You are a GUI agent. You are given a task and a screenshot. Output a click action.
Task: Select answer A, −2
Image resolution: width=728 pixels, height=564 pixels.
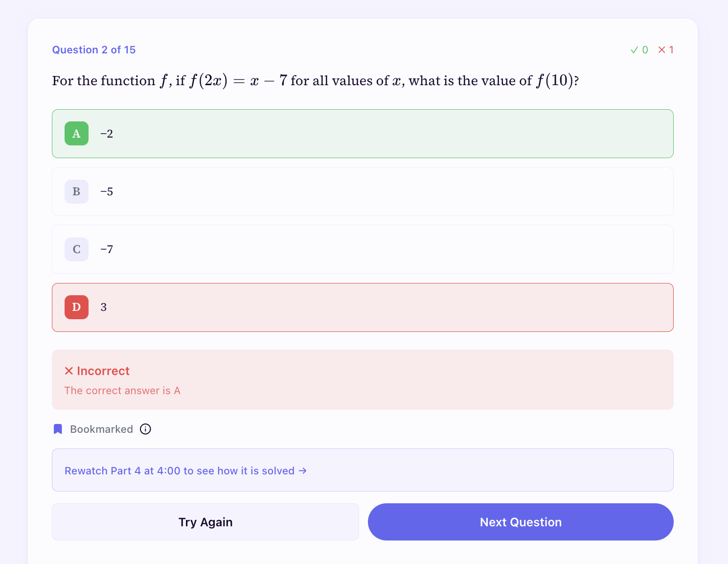click(363, 133)
